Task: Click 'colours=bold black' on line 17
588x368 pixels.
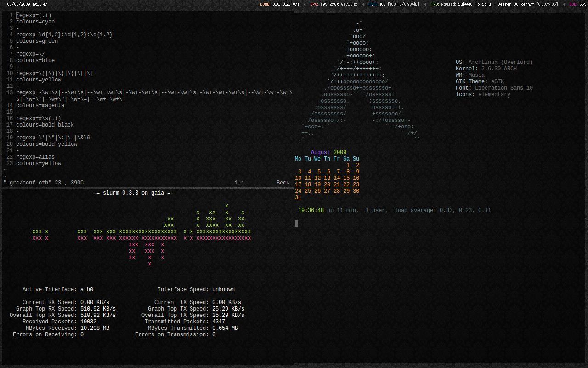Action: pyautogui.click(x=45, y=125)
